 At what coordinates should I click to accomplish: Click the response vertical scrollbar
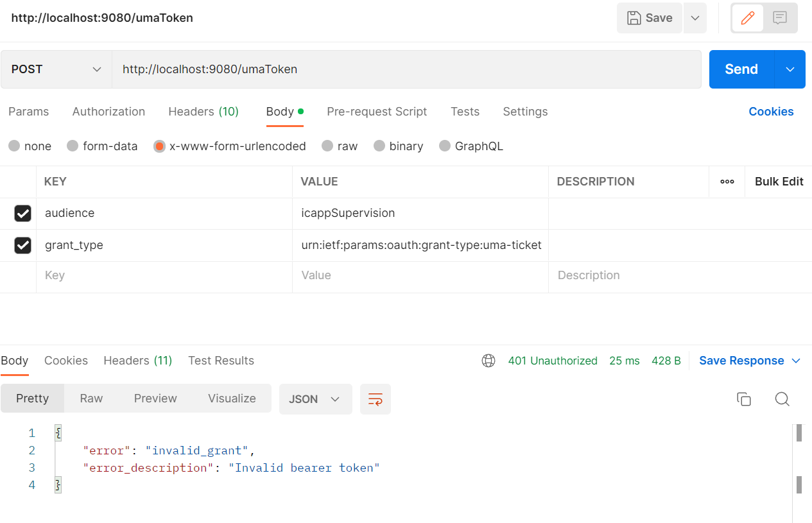pos(799,459)
